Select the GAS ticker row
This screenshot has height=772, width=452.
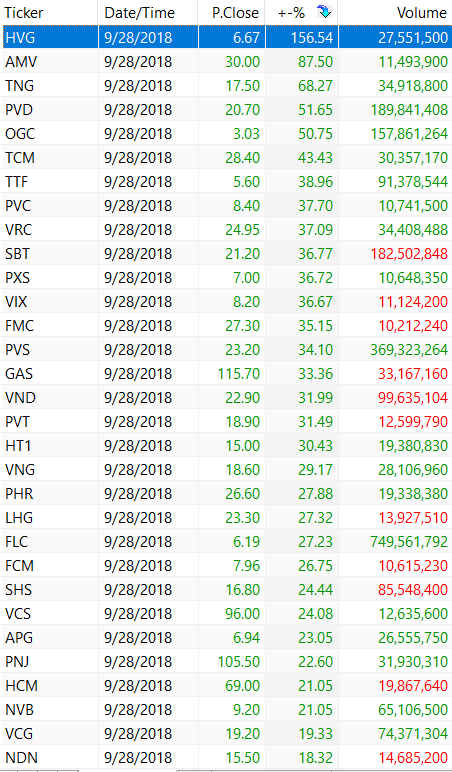(226, 374)
